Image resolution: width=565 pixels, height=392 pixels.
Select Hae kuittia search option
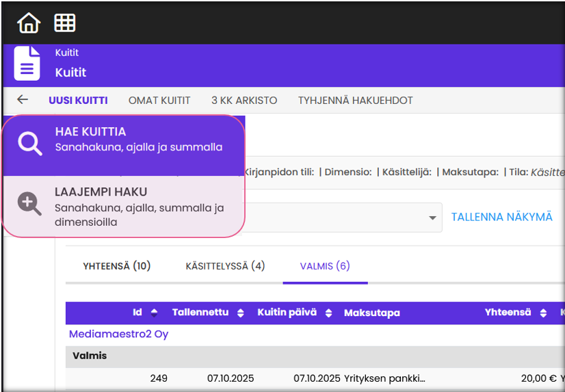click(x=123, y=139)
